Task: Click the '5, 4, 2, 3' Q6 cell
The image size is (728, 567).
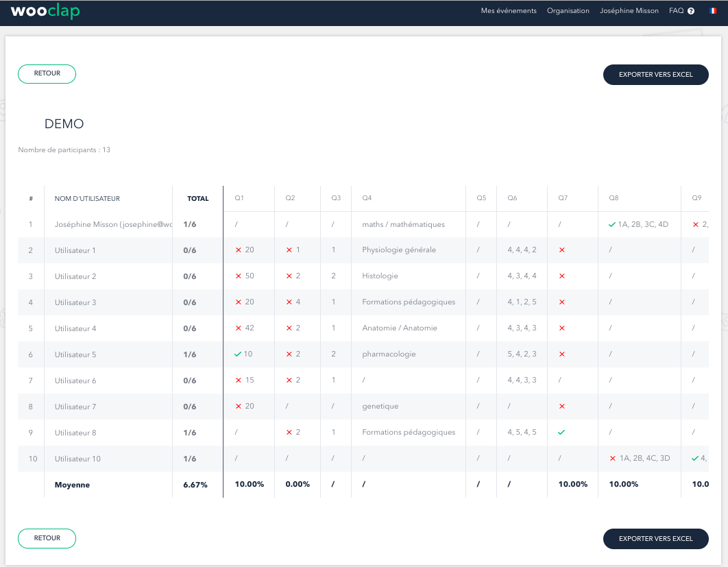Action: 522,354
